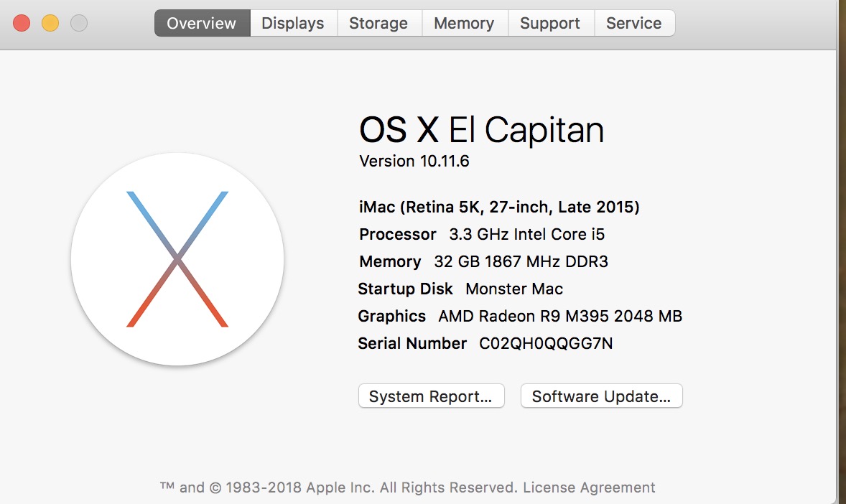
Task: Switch to the Displays tab
Action: (x=293, y=23)
